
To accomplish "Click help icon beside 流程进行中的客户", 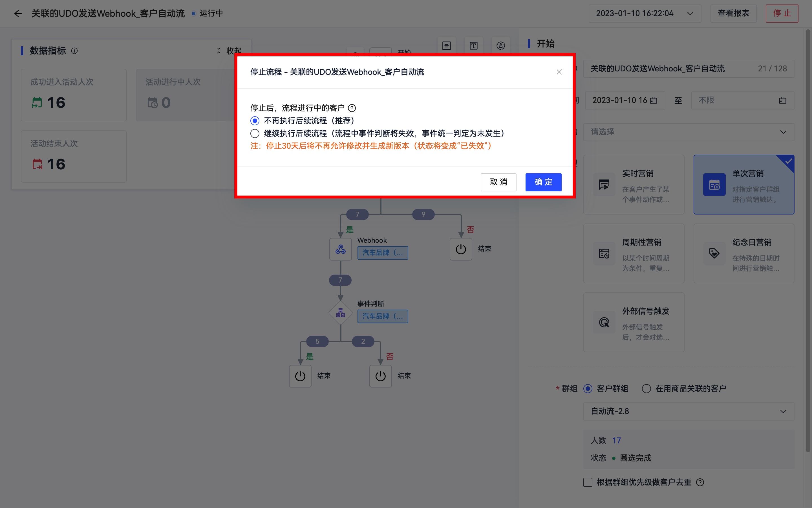I will 352,108.
